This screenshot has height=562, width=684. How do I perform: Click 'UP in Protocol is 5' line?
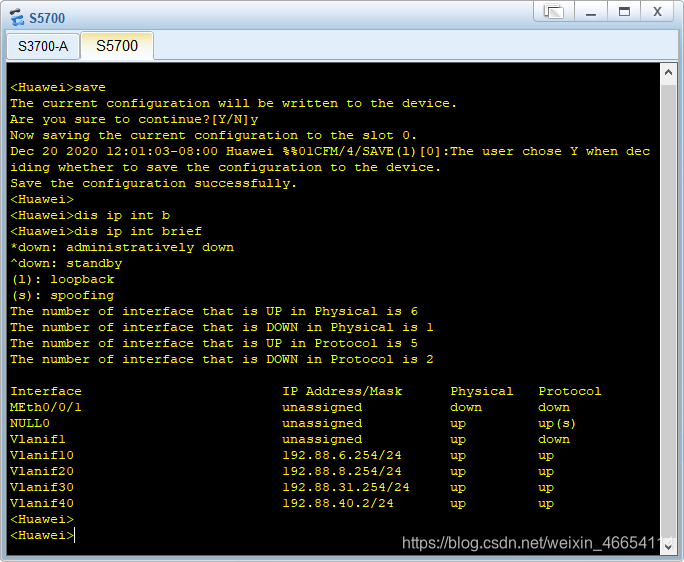coord(214,343)
